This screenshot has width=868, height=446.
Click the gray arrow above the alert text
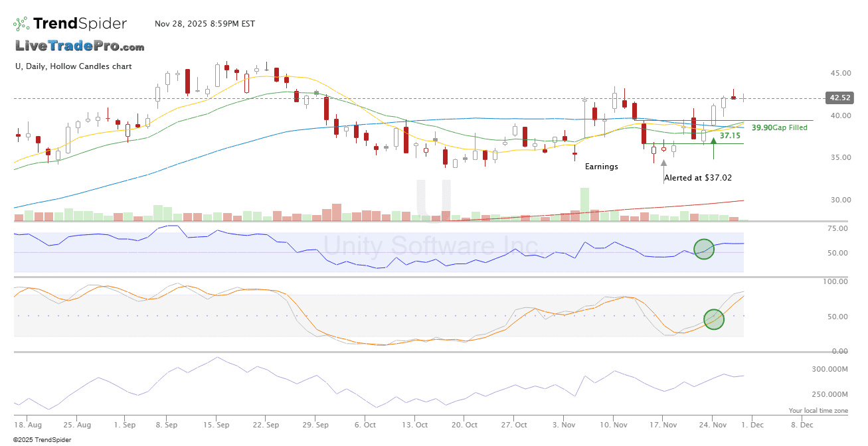[x=663, y=163]
